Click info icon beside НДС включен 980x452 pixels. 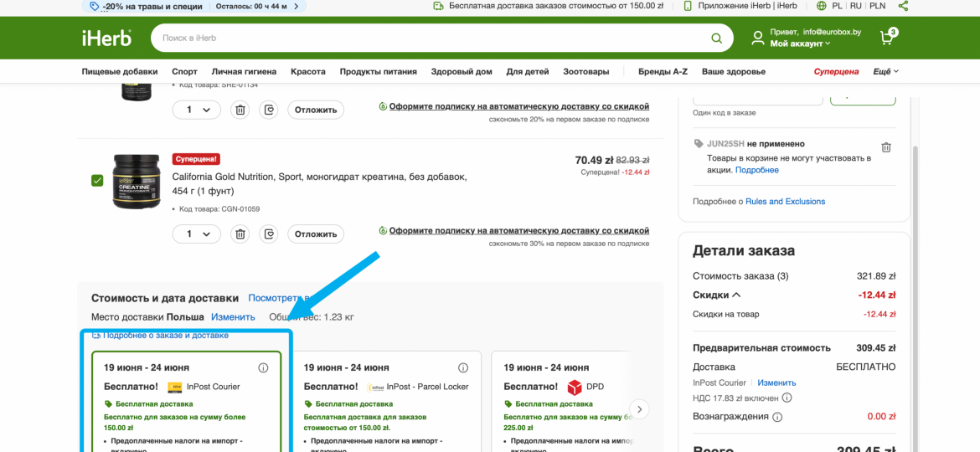coord(787,398)
